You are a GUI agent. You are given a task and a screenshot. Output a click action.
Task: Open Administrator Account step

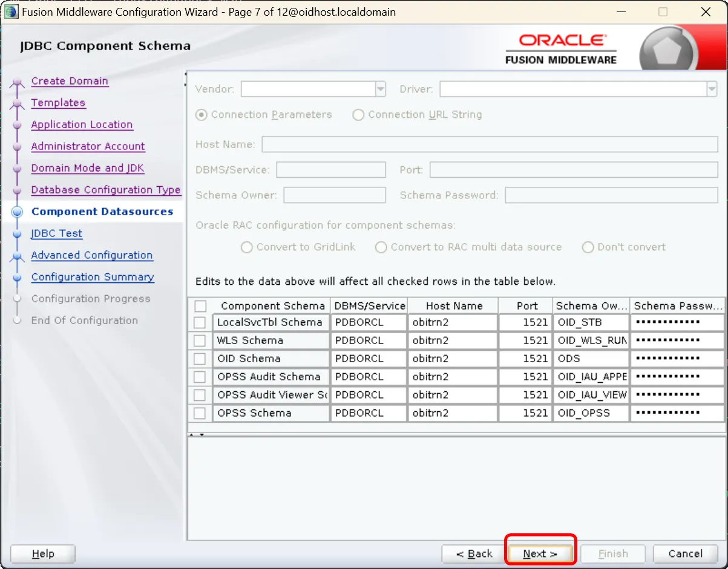pyautogui.click(x=88, y=146)
